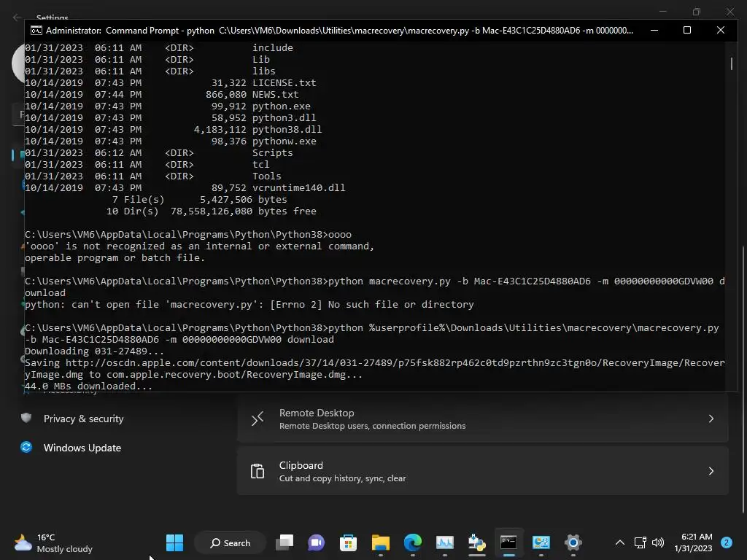Click the Privacy & security shield icon
The height and width of the screenshot is (560, 747).
[x=26, y=418]
